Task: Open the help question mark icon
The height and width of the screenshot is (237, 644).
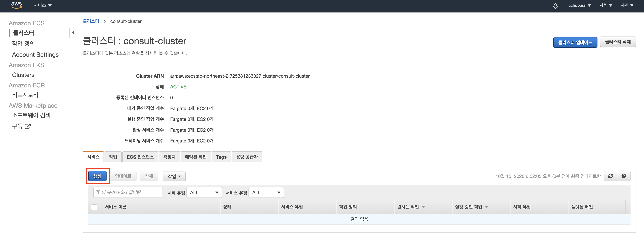Action: (623, 176)
